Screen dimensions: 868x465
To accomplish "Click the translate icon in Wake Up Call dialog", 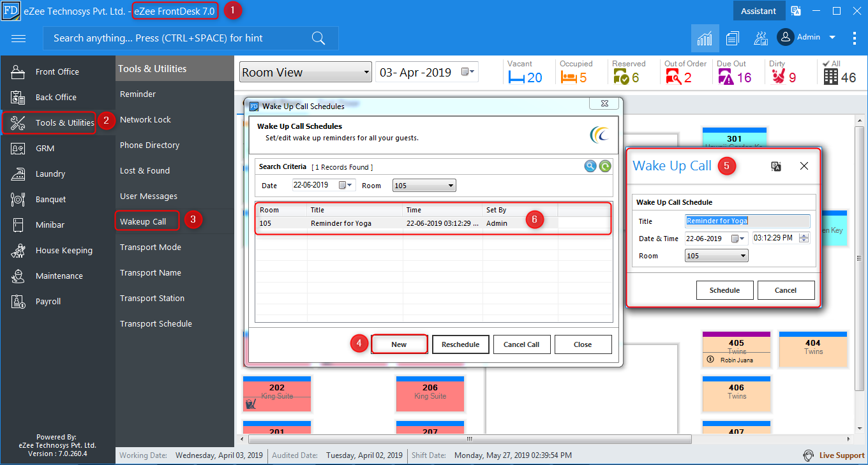I will coord(776,166).
